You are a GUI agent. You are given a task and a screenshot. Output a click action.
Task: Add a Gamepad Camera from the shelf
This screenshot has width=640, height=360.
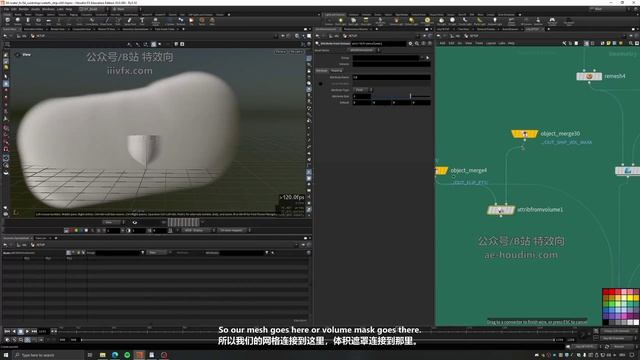coord(552,21)
